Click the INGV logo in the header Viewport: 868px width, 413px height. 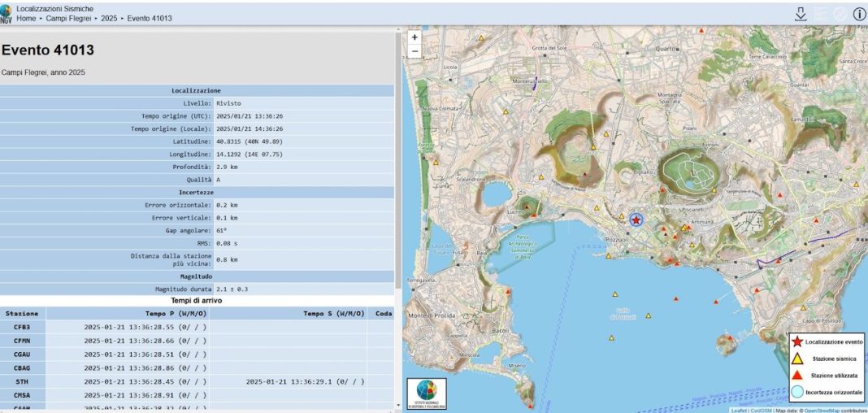pyautogui.click(x=7, y=13)
